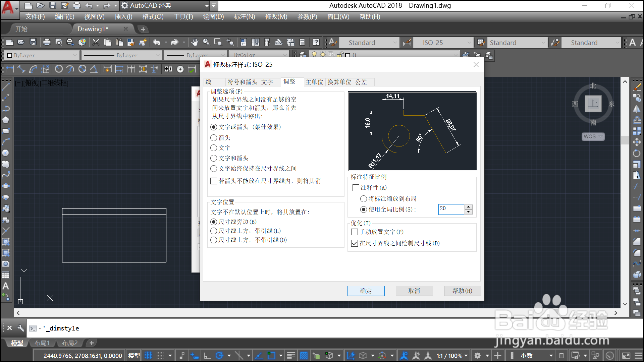Screen dimensions: 644x362
Task: Click the Plot print icon in standard toolbar
Action: pos(47,42)
